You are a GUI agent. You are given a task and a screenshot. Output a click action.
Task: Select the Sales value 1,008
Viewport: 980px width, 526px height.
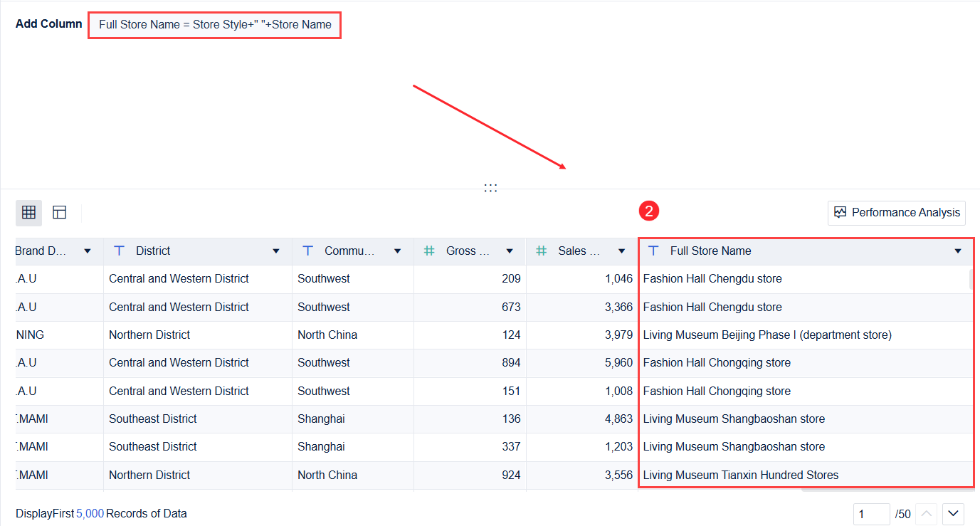click(618, 391)
